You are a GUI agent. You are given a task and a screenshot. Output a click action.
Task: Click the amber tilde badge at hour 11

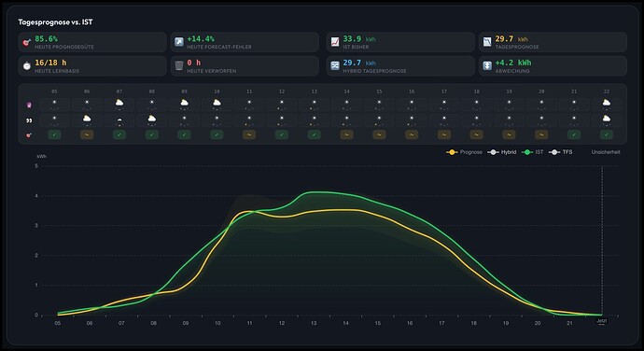click(249, 134)
